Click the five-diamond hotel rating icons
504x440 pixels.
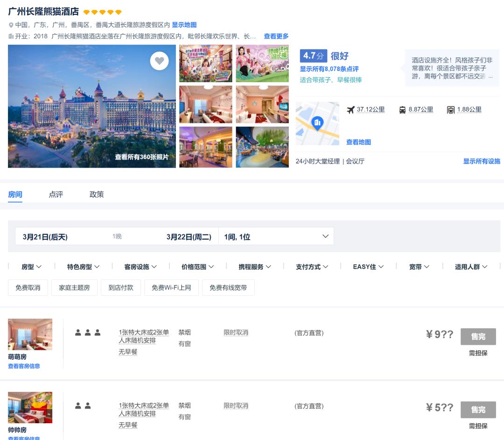(102, 12)
